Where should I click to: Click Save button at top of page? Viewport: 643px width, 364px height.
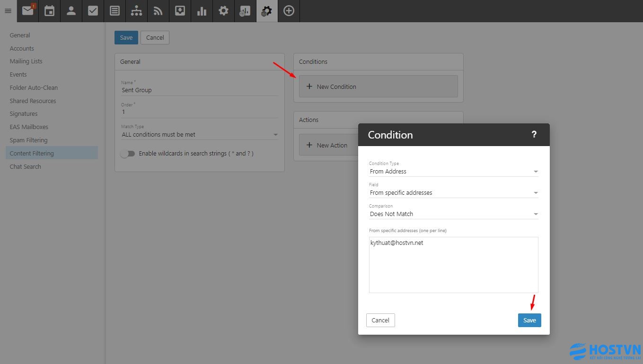click(x=126, y=38)
